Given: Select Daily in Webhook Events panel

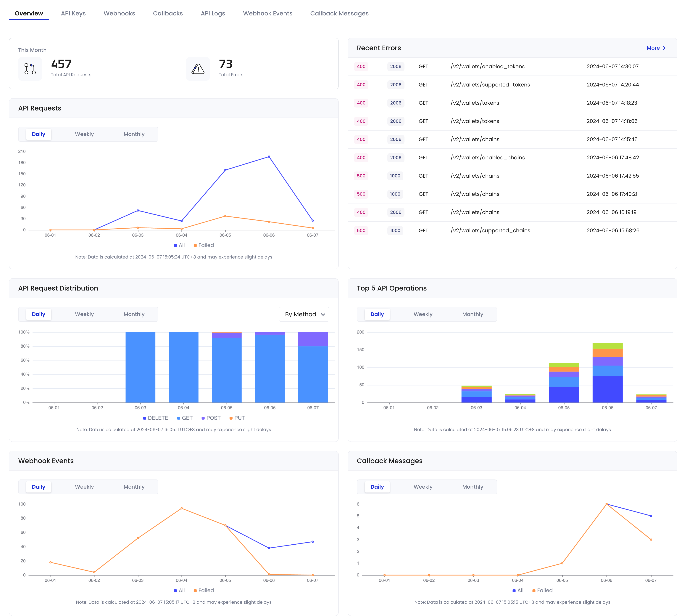Looking at the screenshot, I should (38, 487).
